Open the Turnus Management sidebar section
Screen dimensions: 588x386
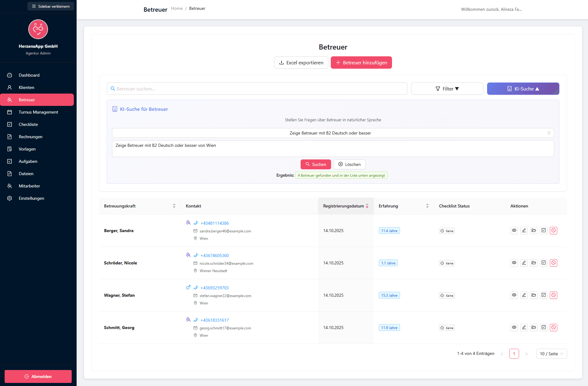(38, 112)
